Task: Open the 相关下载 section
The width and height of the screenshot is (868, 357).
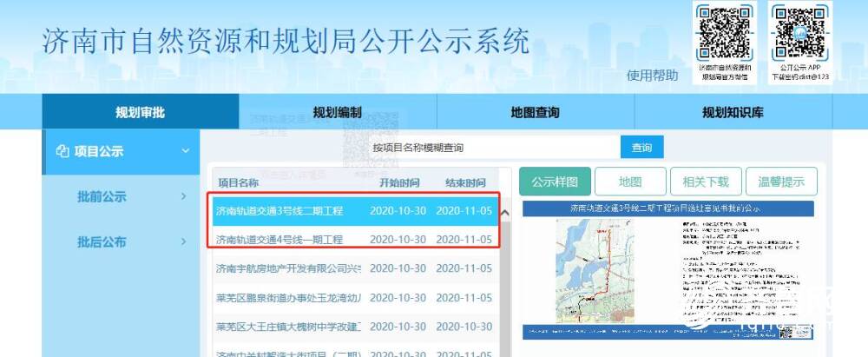Action: [x=705, y=182]
